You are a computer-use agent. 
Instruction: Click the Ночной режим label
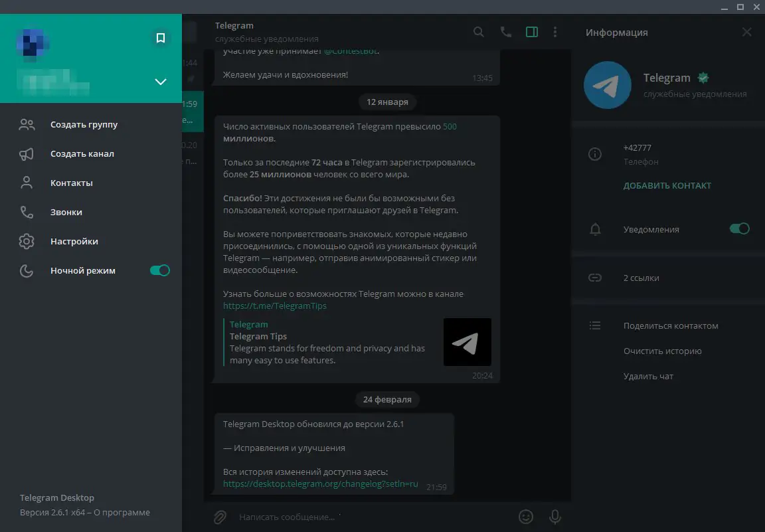83,270
